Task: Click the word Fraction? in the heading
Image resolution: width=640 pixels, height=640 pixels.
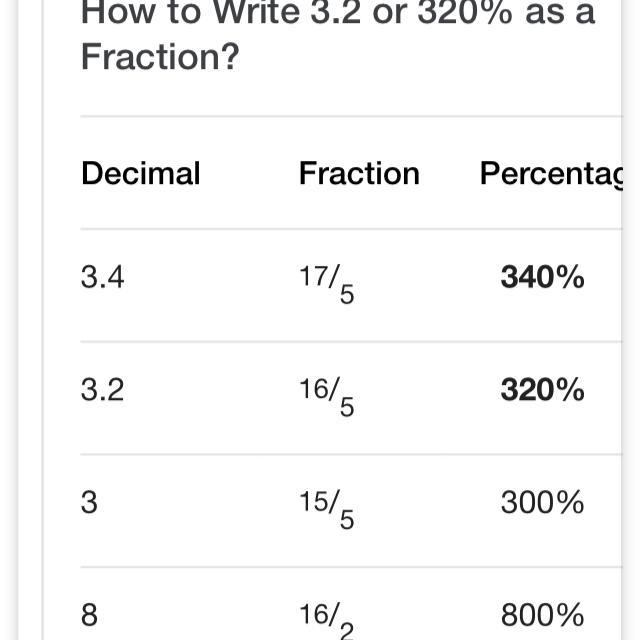Action: 160,56
